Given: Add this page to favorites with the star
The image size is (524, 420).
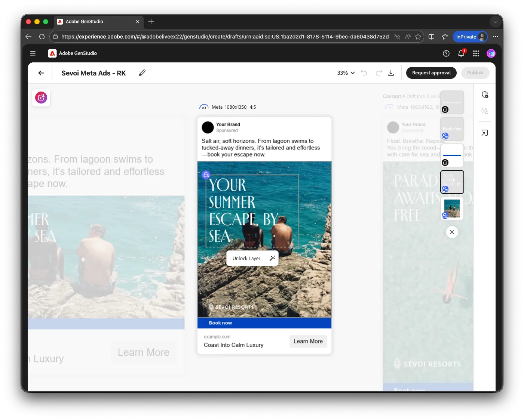Looking at the screenshot, I should [x=418, y=37].
